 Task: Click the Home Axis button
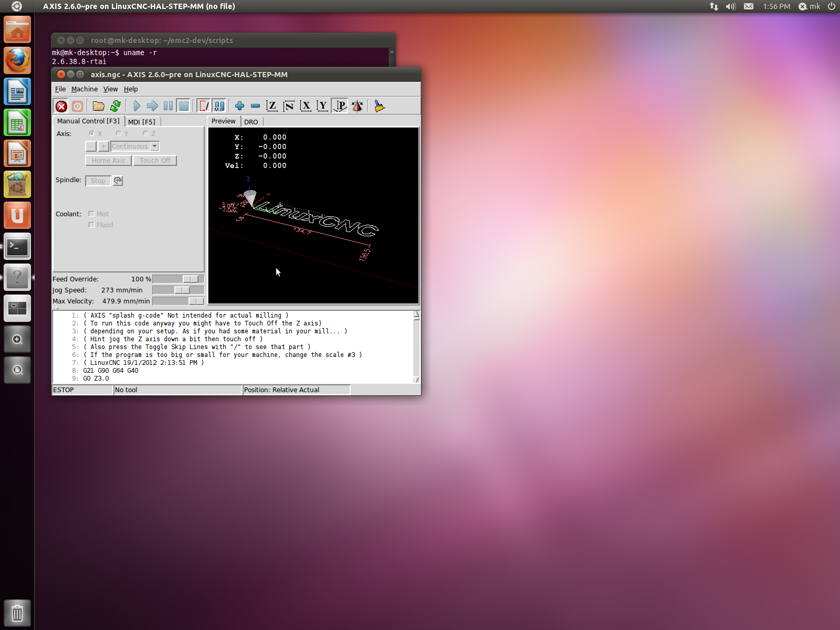(x=108, y=161)
